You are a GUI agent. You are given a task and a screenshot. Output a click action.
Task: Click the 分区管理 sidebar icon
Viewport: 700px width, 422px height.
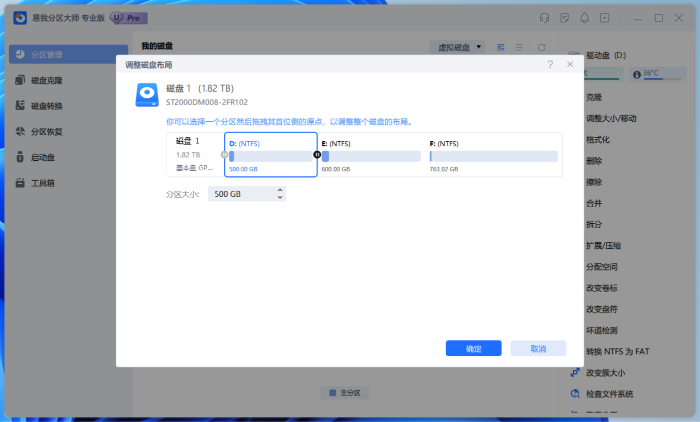pos(21,55)
